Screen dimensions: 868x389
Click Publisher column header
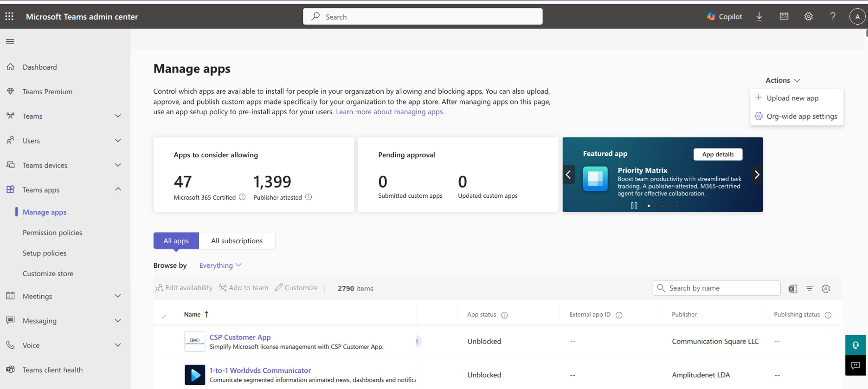pos(684,315)
